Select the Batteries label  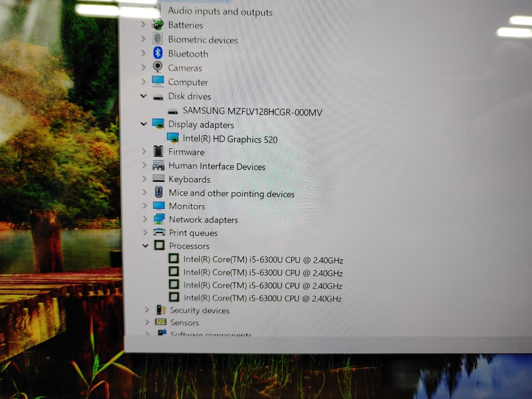(185, 25)
